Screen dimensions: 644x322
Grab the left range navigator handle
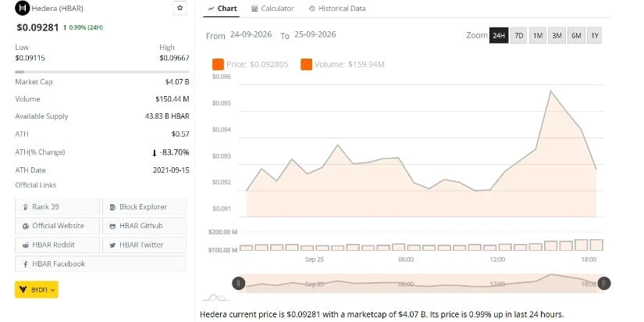click(x=239, y=283)
